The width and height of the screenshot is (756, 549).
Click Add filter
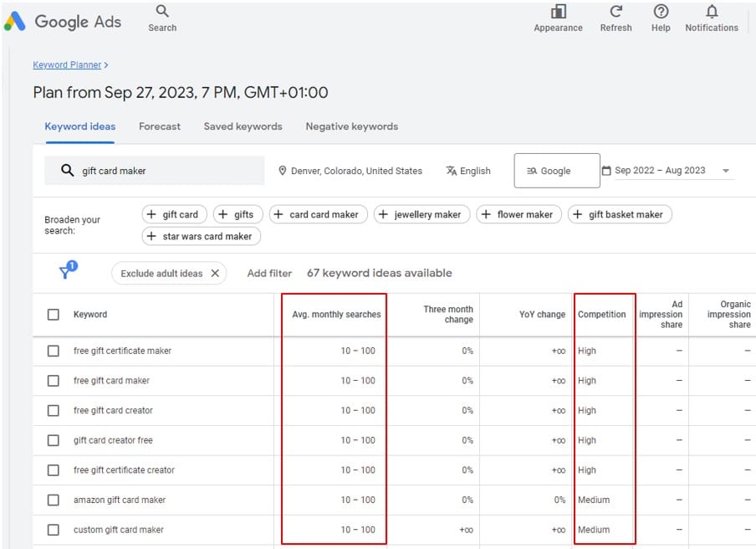(x=269, y=273)
